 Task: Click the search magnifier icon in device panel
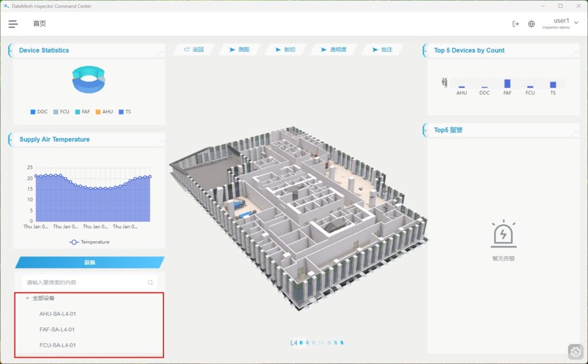click(150, 282)
